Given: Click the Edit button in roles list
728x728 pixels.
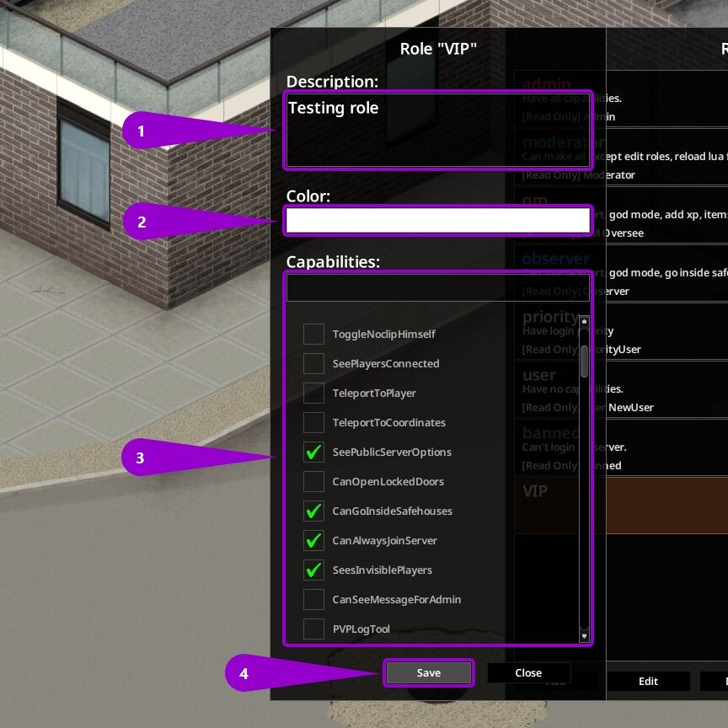Looking at the screenshot, I should click(648, 681).
